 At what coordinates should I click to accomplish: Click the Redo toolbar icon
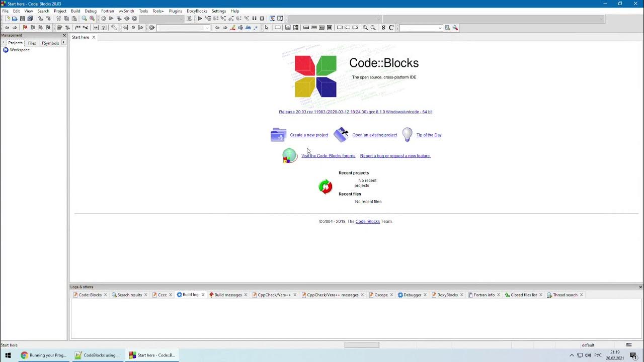(48, 19)
